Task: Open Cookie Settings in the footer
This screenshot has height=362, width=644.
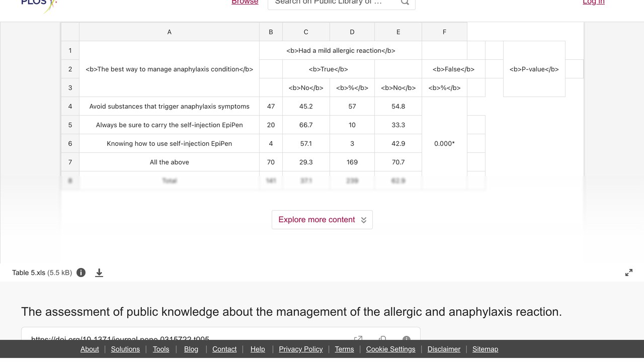Action: [391, 349]
